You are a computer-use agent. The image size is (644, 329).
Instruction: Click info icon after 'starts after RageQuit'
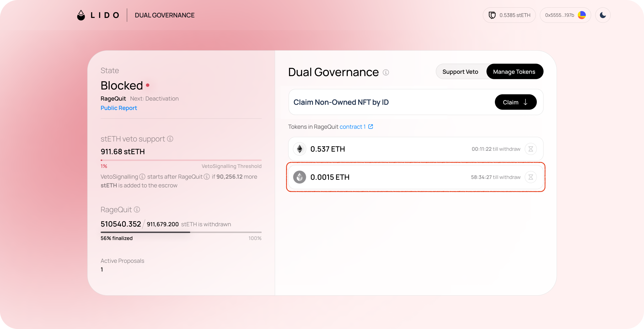click(x=207, y=177)
